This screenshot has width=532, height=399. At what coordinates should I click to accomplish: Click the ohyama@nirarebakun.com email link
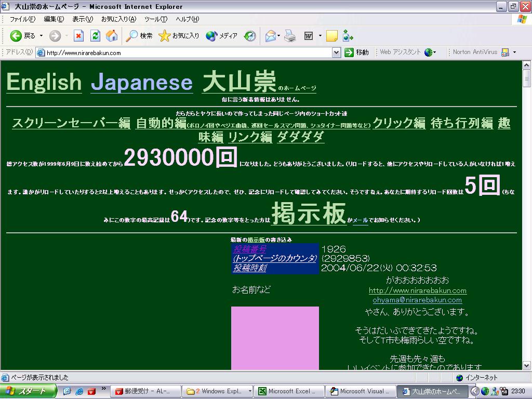(417, 300)
